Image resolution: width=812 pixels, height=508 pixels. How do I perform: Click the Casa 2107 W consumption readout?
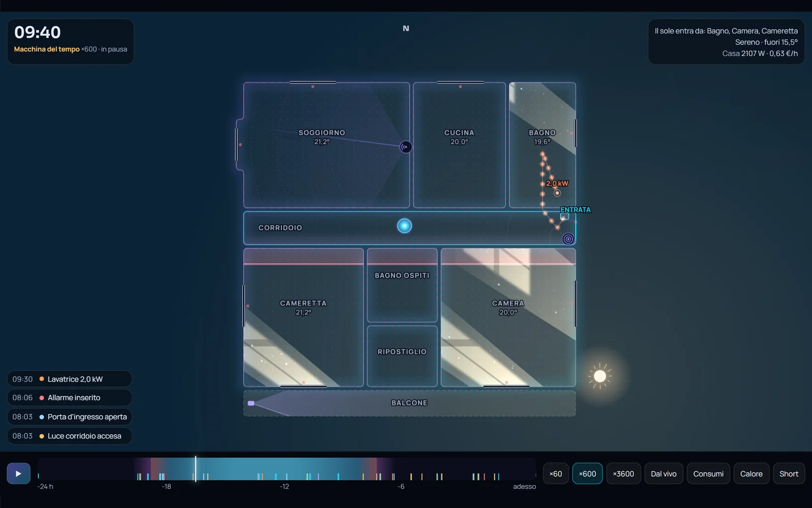[760, 53]
